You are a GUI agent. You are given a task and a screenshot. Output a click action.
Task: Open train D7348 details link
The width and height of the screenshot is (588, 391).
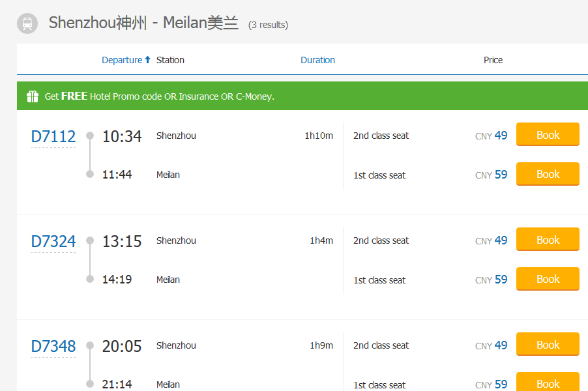(x=53, y=347)
